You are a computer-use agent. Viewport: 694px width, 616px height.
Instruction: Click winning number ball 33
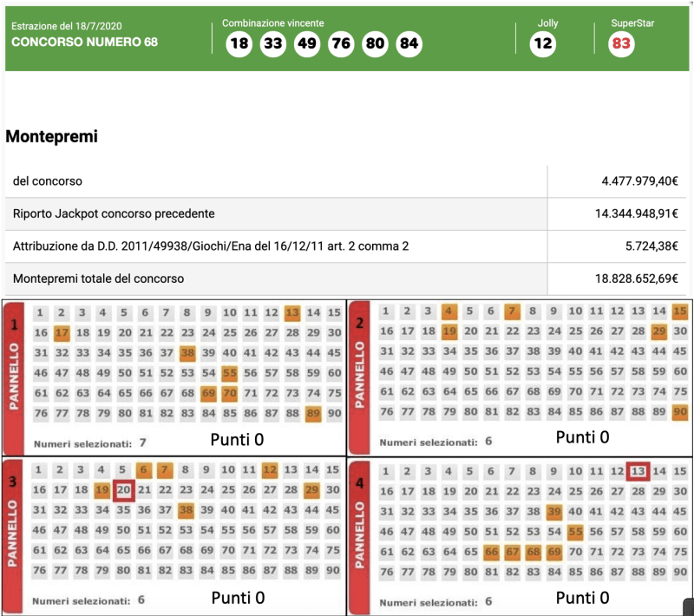pos(272,44)
